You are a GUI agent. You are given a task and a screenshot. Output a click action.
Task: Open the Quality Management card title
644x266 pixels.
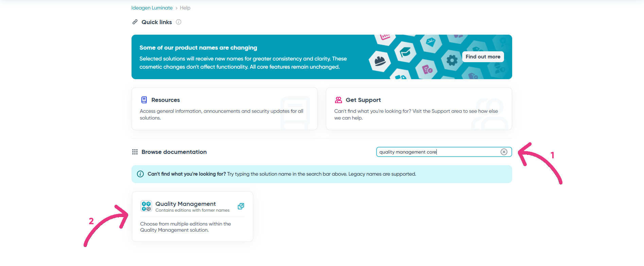(x=186, y=204)
